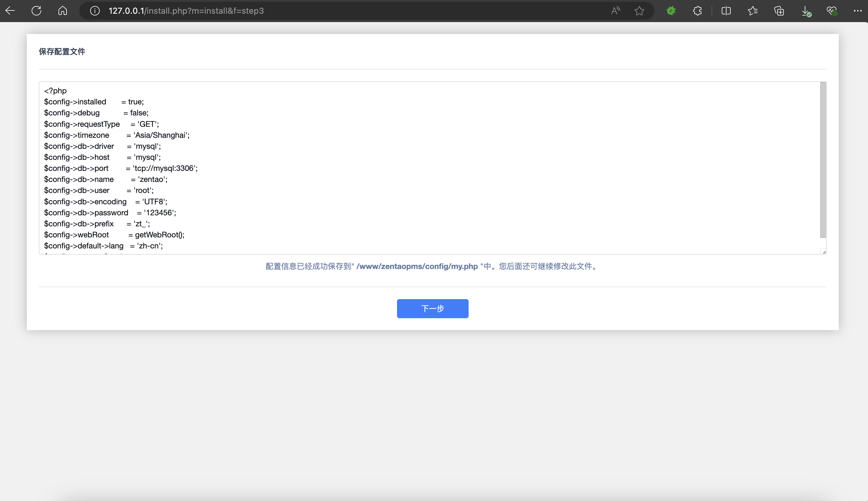Go to the browser home page

pyautogui.click(x=62, y=11)
